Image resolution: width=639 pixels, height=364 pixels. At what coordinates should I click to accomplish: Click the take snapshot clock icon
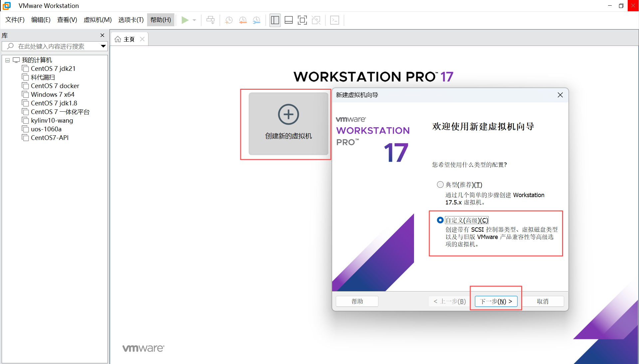click(229, 20)
